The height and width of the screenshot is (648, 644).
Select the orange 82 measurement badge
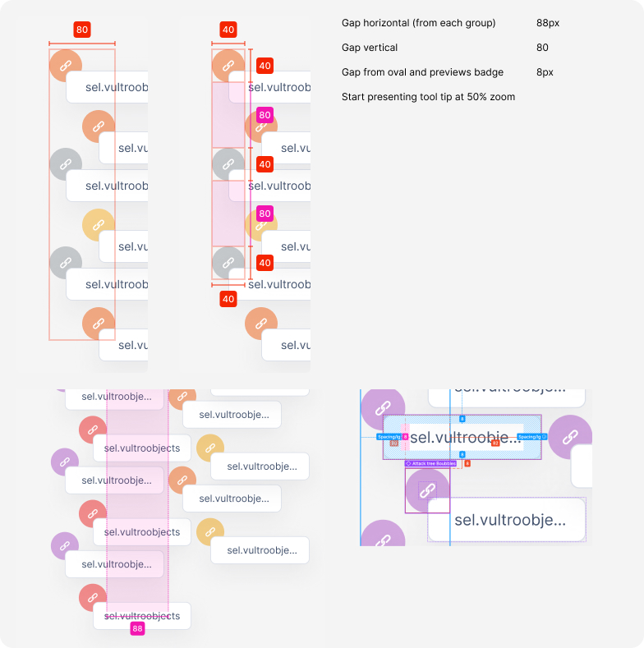point(495,443)
